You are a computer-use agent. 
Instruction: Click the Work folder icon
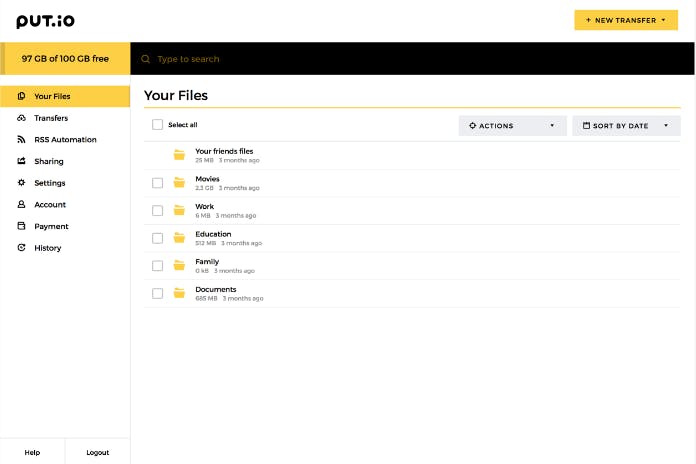[x=179, y=210]
